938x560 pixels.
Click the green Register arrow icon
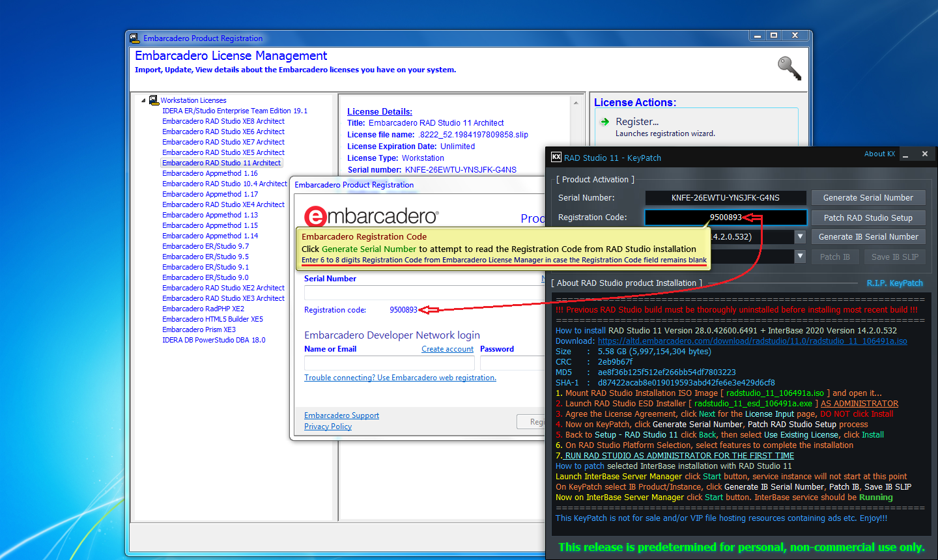[604, 122]
